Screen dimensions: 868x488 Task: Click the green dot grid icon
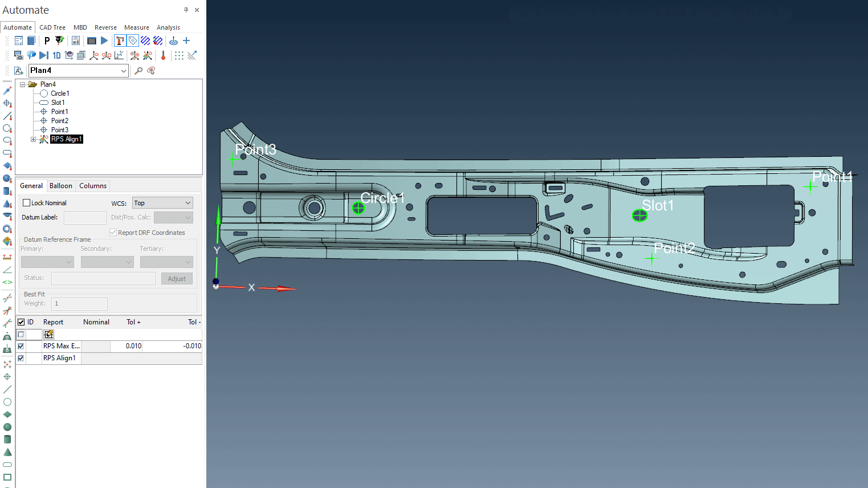coord(179,55)
